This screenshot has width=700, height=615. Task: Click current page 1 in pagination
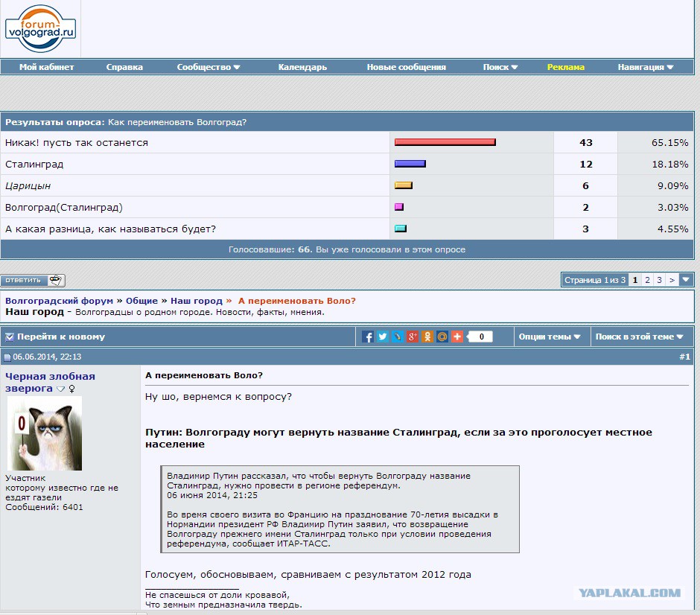click(634, 280)
